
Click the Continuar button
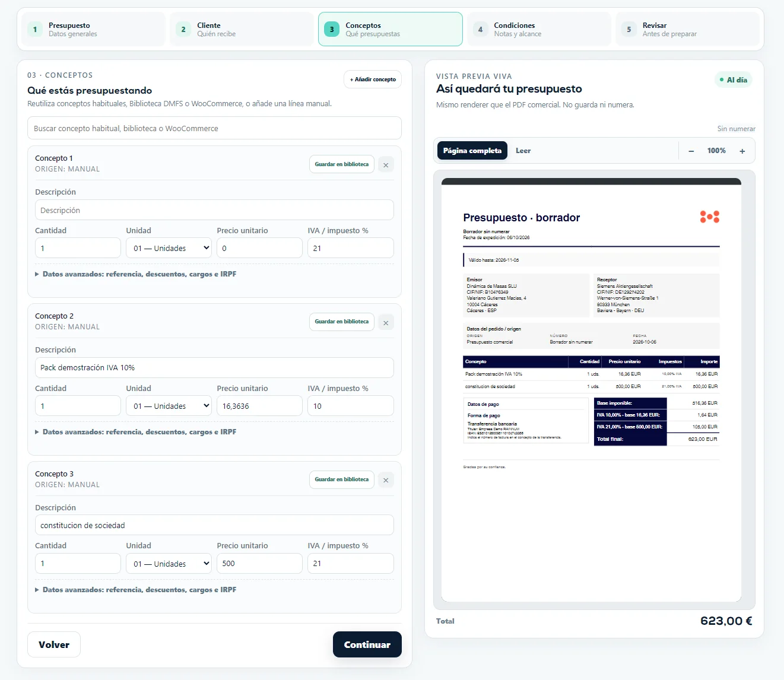tap(367, 645)
